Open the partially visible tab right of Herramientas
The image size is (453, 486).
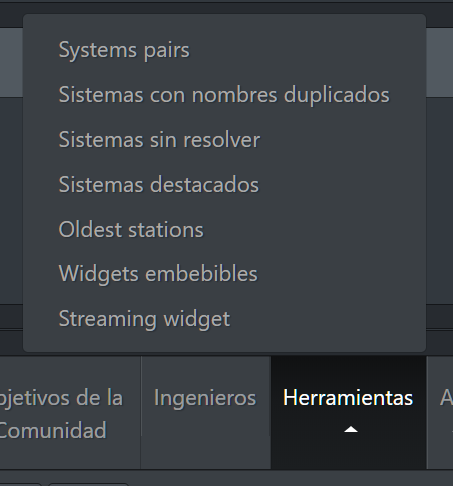point(440,412)
